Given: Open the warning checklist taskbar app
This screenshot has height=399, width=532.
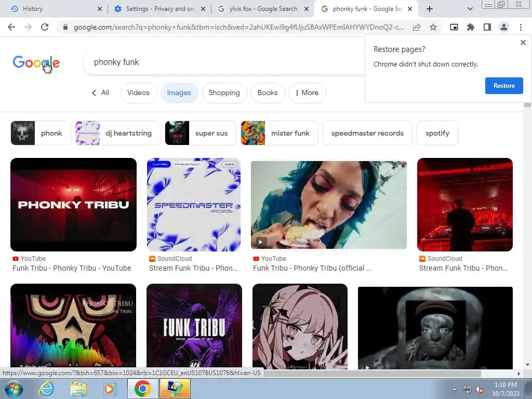Looking at the screenshot, I should [175, 389].
